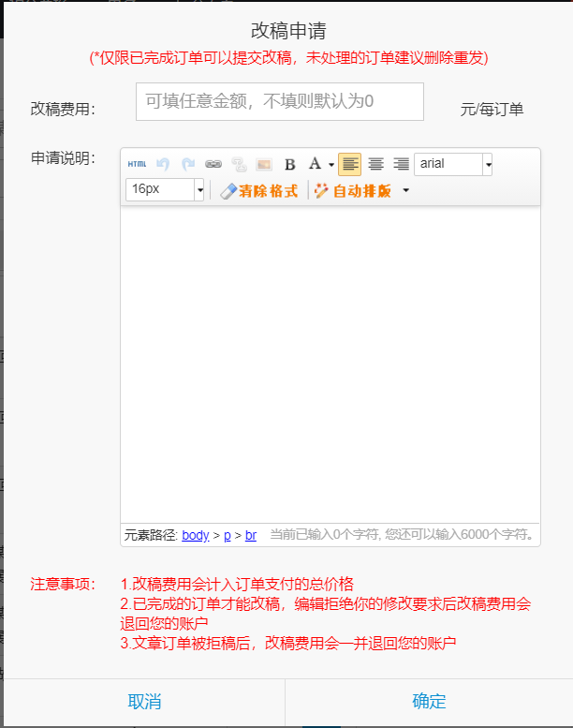The image size is (573, 728).
Task: Click the p element path link
Action: (x=228, y=535)
